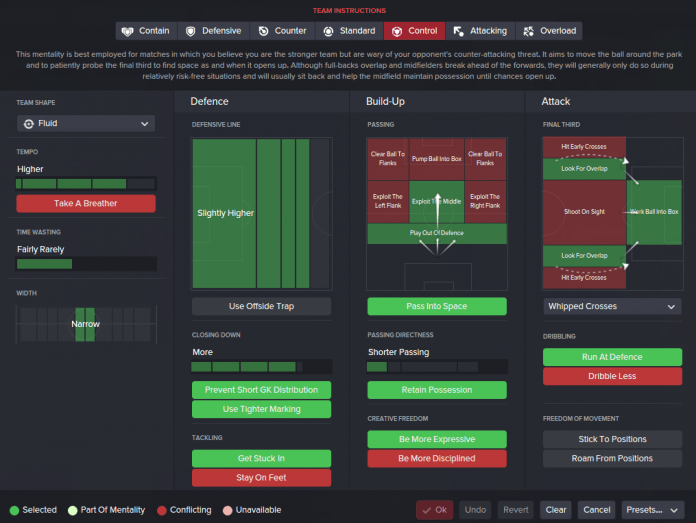Expand the Presets dropdown
Screen dimensions: 696x523
coord(653,510)
